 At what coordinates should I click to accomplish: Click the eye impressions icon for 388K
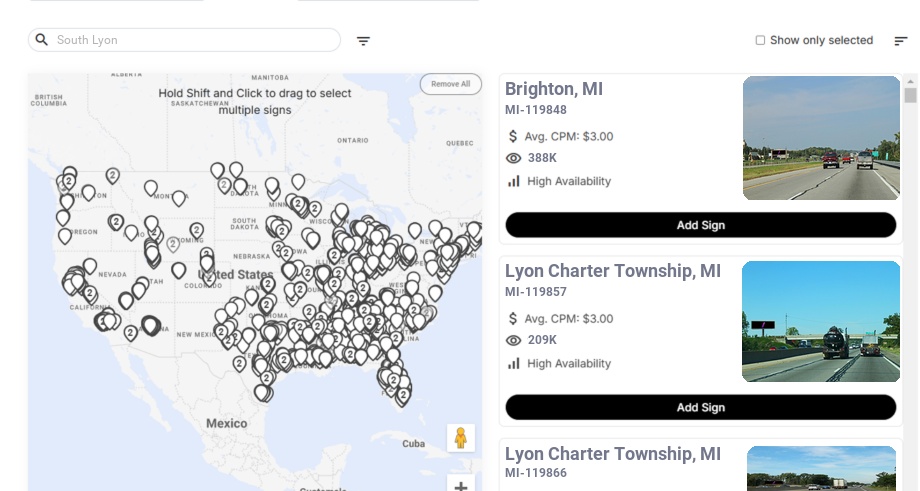click(x=514, y=158)
